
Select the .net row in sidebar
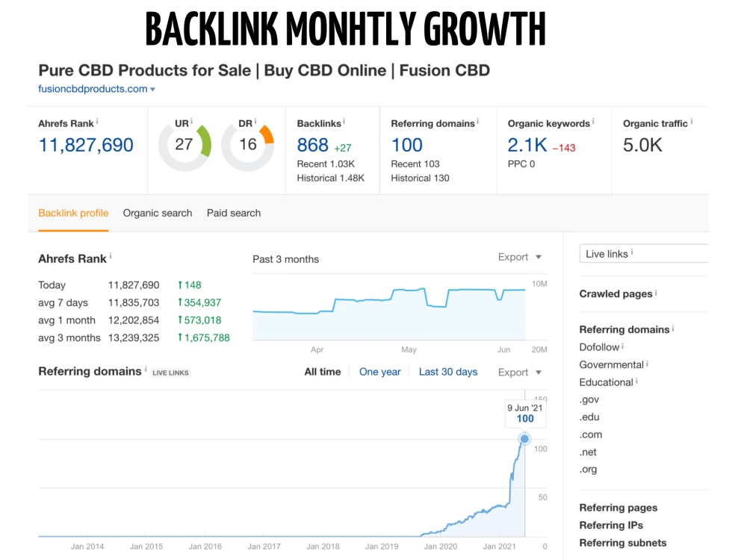588,452
